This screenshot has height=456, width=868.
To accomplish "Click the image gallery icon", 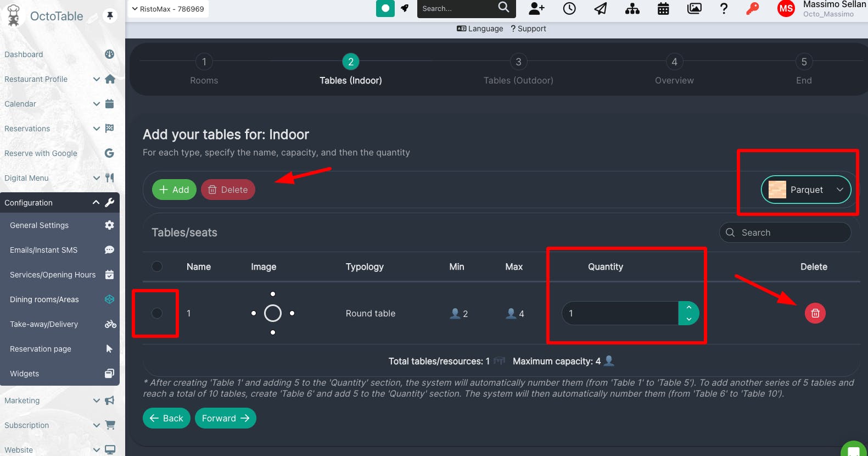I will pyautogui.click(x=695, y=8).
